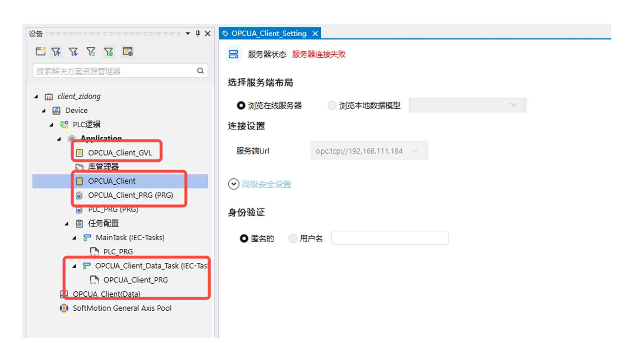
Task: Expand 高级安全设置 section
Action: point(234,184)
